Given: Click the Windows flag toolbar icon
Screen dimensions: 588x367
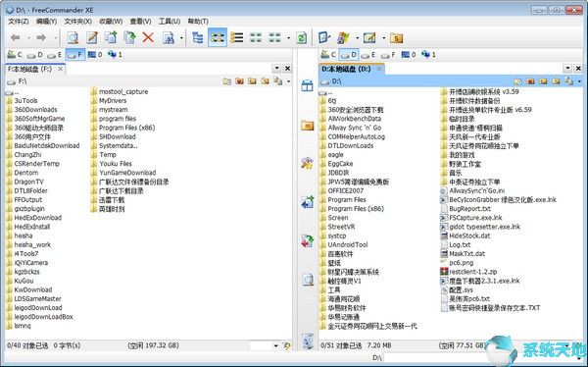Looking at the screenshot, I should [x=343, y=37].
